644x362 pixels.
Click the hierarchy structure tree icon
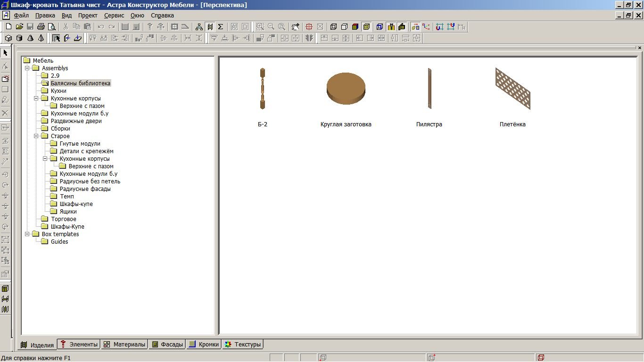199,27
